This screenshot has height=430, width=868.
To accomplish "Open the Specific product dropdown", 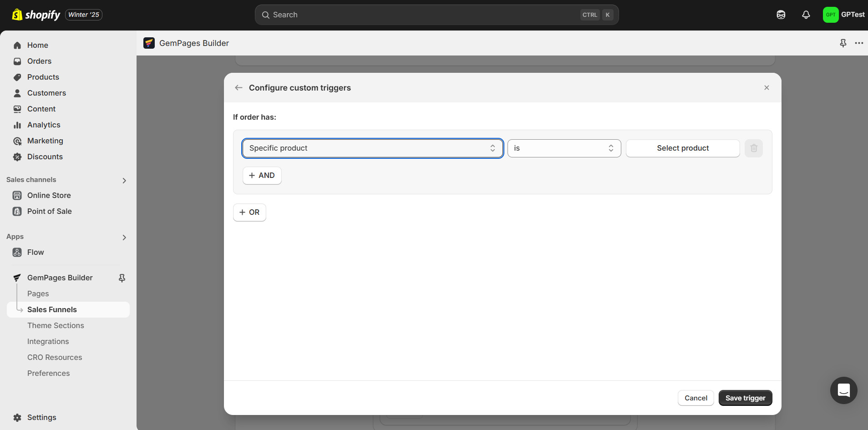I will [372, 148].
